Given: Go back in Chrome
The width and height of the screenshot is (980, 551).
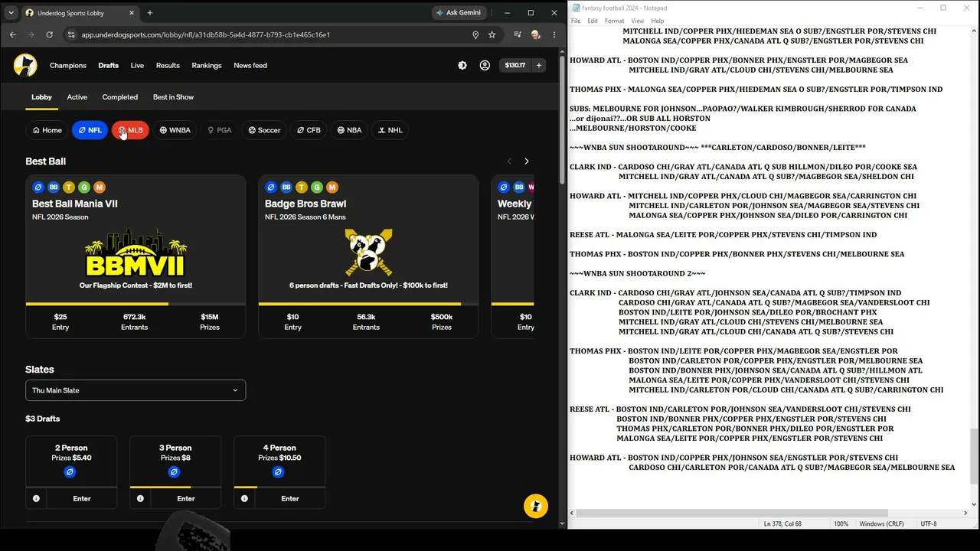Looking at the screenshot, I should [13, 34].
